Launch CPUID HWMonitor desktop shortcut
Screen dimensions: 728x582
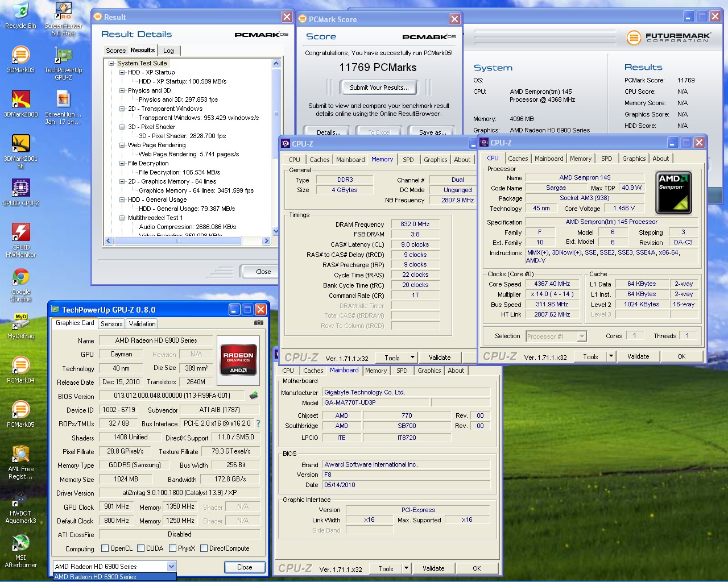click(20, 240)
